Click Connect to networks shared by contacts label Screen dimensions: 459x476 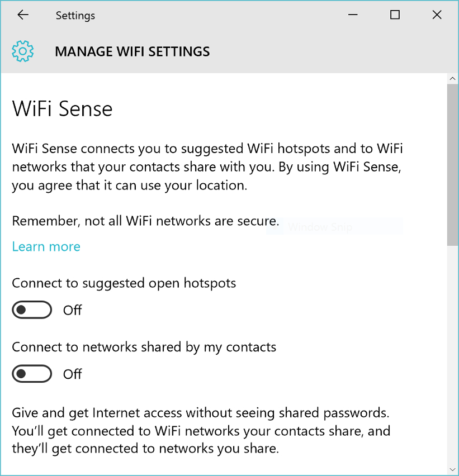click(x=144, y=348)
